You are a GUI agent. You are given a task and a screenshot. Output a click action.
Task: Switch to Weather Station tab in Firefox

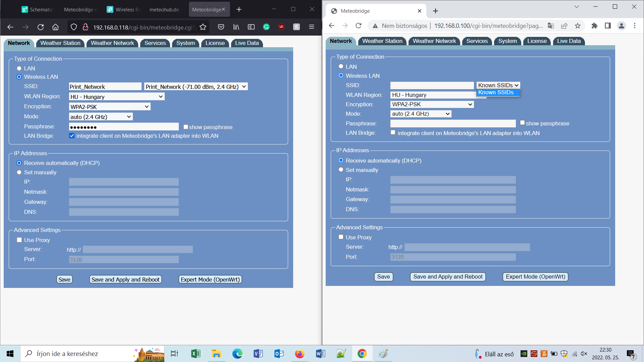point(60,43)
